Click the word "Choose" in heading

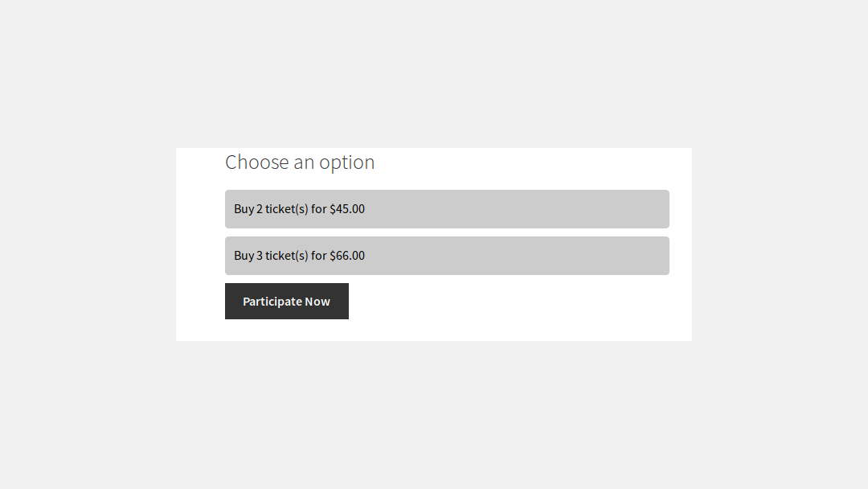[x=257, y=162]
